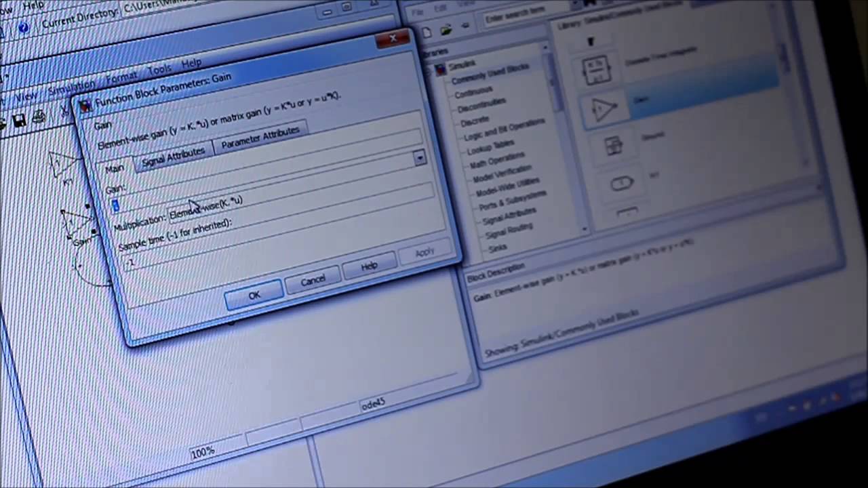Select Math Operations in library tree
The height and width of the screenshot is (488, 868).
[x=497, y=161]
